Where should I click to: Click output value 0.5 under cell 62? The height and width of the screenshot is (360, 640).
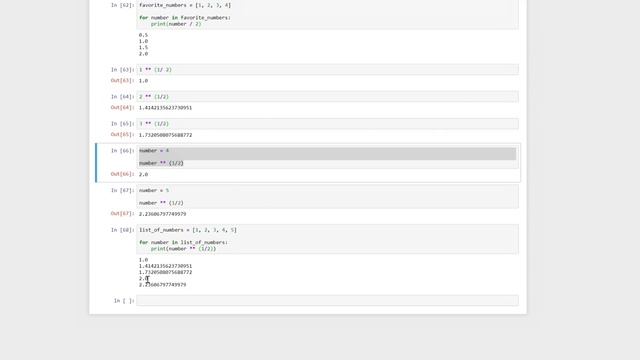click(x=143, y=35)
